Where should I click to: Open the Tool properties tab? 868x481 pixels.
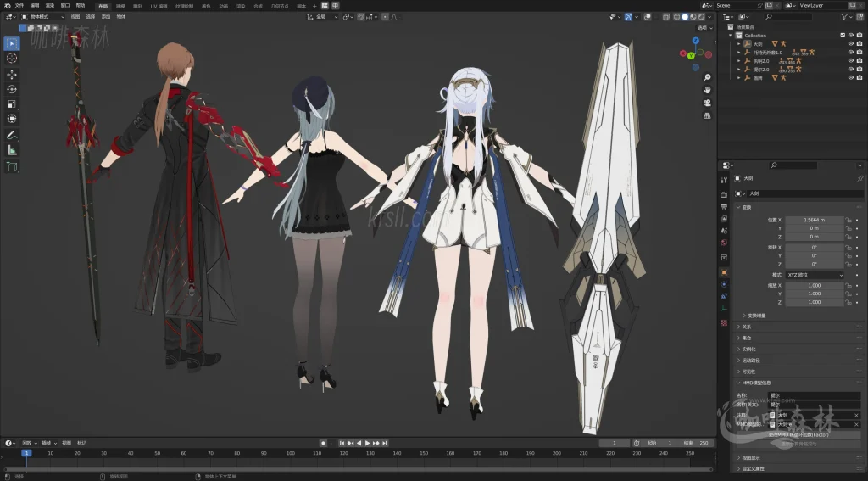724,180
